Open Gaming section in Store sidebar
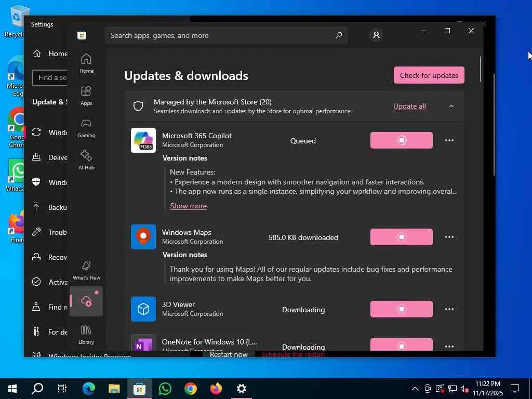Image resolution: width=532 pixels, height=399 pixels. point(86,128)
